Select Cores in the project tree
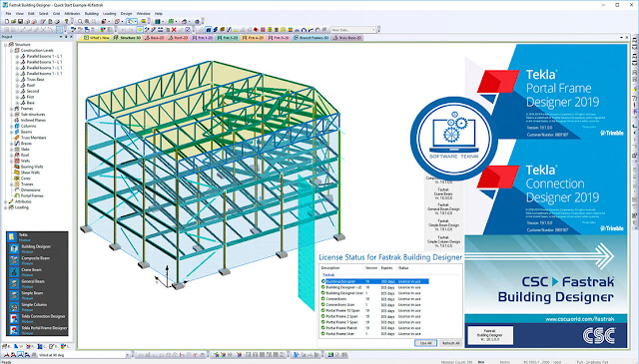Screen dimensions: 639x364 (26, 178)
